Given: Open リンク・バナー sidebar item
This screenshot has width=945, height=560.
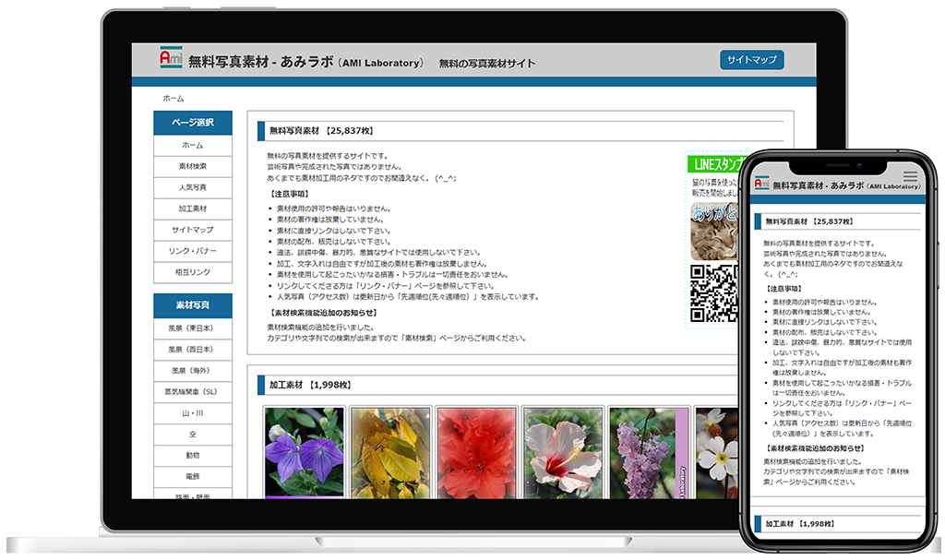Looking at the screenshot, I should point(193,251).
